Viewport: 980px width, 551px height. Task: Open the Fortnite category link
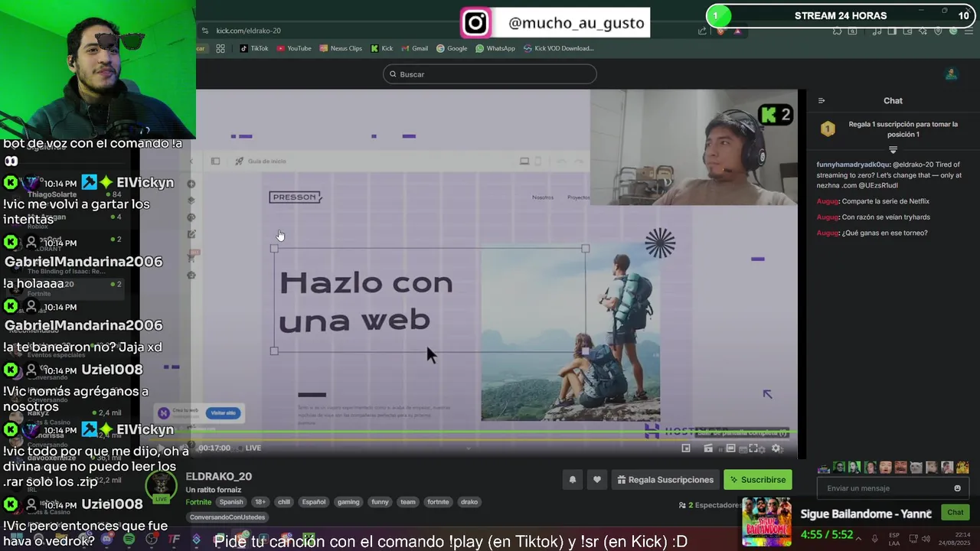coord(198,502)
